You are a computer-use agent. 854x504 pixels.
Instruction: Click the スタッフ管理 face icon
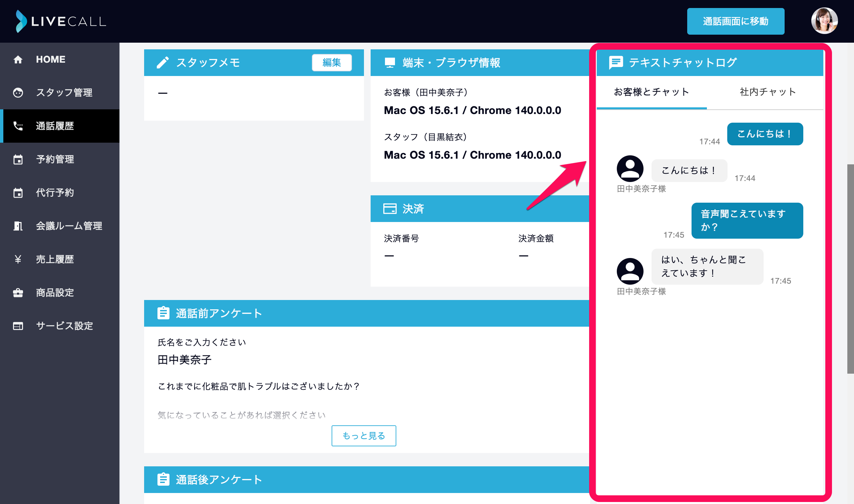[x=18, y=93]
